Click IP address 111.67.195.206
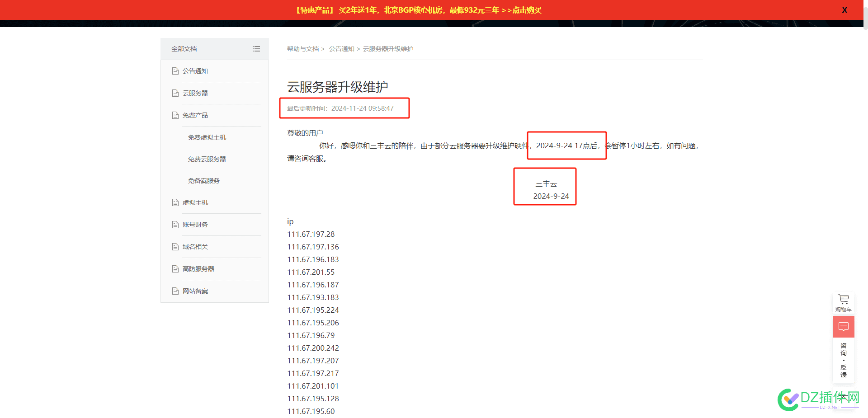This screenshot has width=868, height=418. coord(313,323)
